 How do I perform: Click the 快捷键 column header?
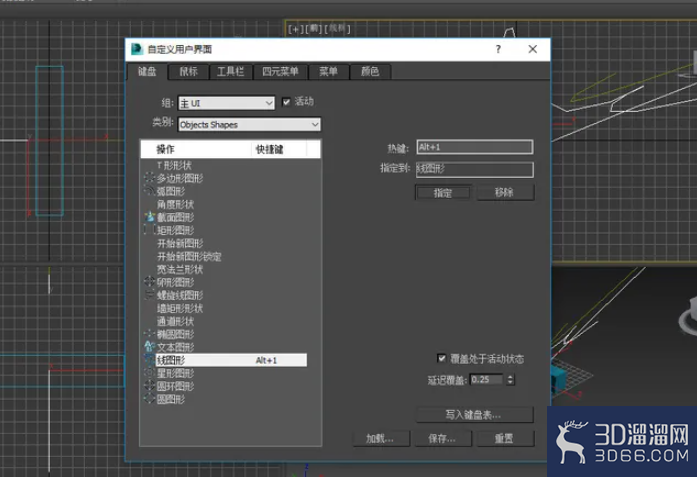(x=279, y=149)
